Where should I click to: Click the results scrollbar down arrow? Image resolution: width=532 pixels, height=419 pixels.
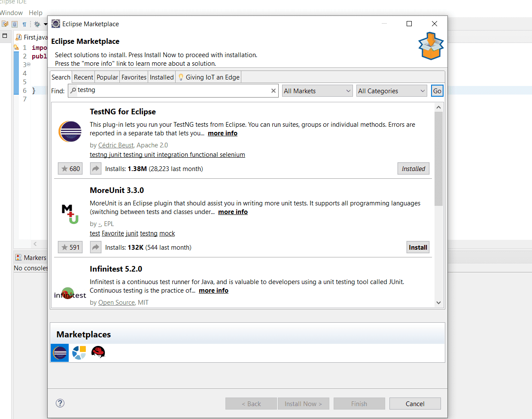pyautogui.click(x=438, y=303)
